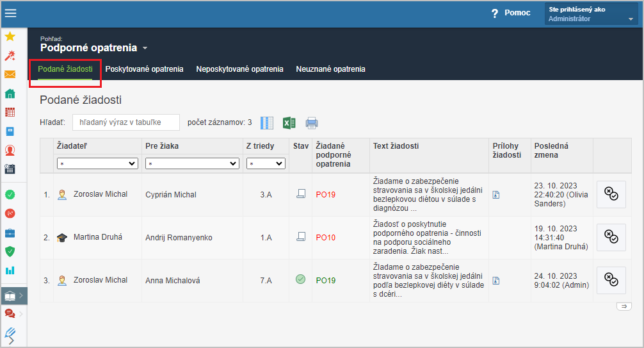The image size is (644, 348).
Task: Open the hamburger menu in the top bar
Action: (x=10, y=13)
